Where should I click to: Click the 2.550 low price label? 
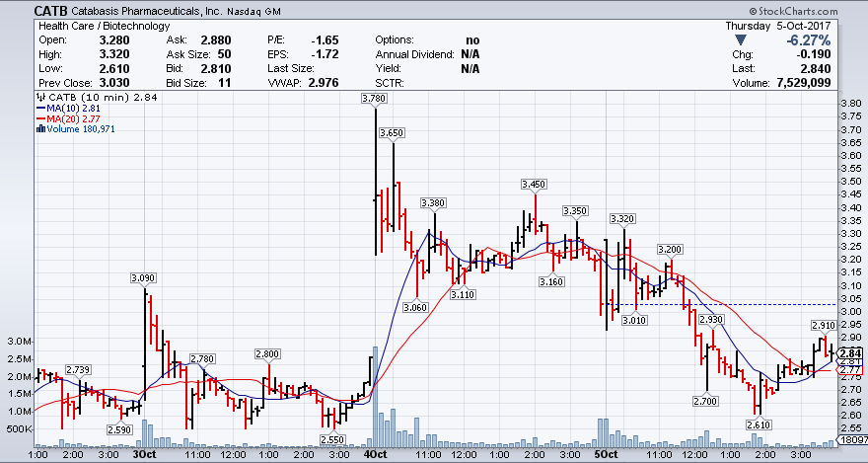click(332, 438)
